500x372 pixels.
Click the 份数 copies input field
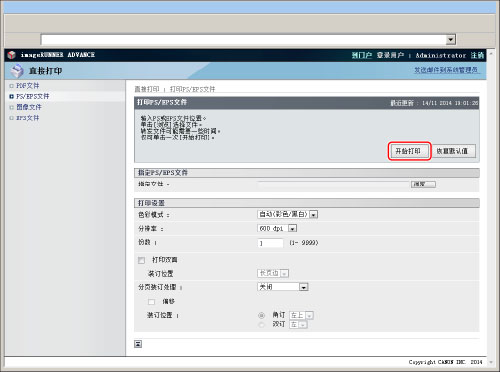click(x=270, y=243)
